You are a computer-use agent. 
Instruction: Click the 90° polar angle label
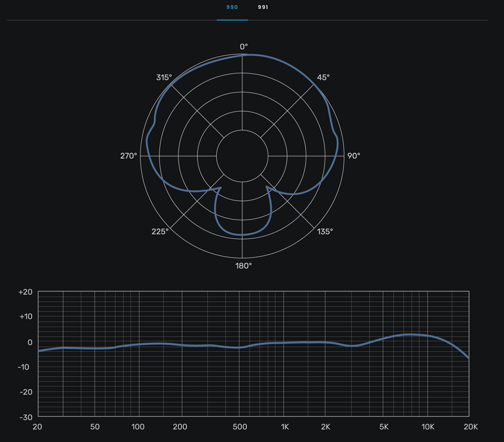[x=354, y=156]
